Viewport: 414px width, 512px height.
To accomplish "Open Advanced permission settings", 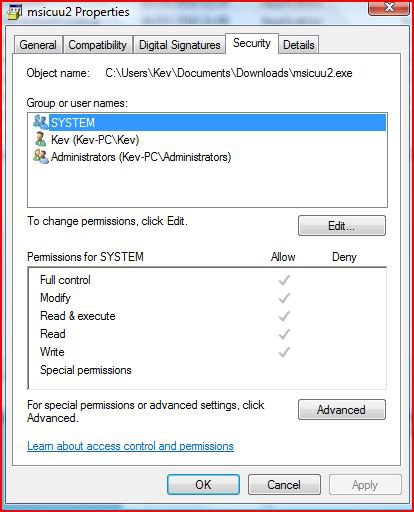I will coord(342,410).
